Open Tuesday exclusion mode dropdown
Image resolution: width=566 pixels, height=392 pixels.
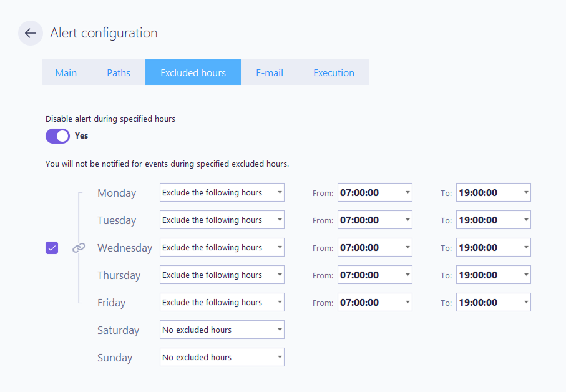click(222, 220)
